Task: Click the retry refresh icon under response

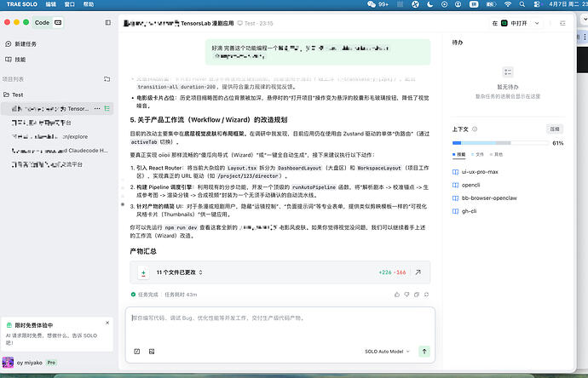Action: [426, 295]
